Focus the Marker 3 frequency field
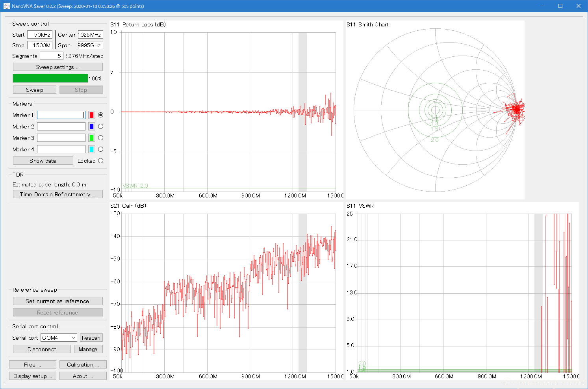 pyautogui.click(x=61, y=138)
